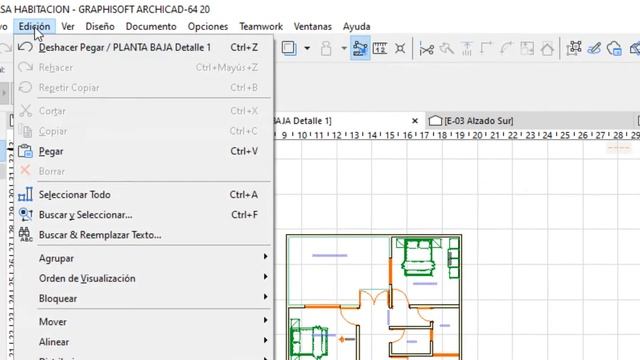The height and width of the screenshot is (360, 640).
Task: Click the greyed lock icon in toolbar
Action: coord(326,49)
